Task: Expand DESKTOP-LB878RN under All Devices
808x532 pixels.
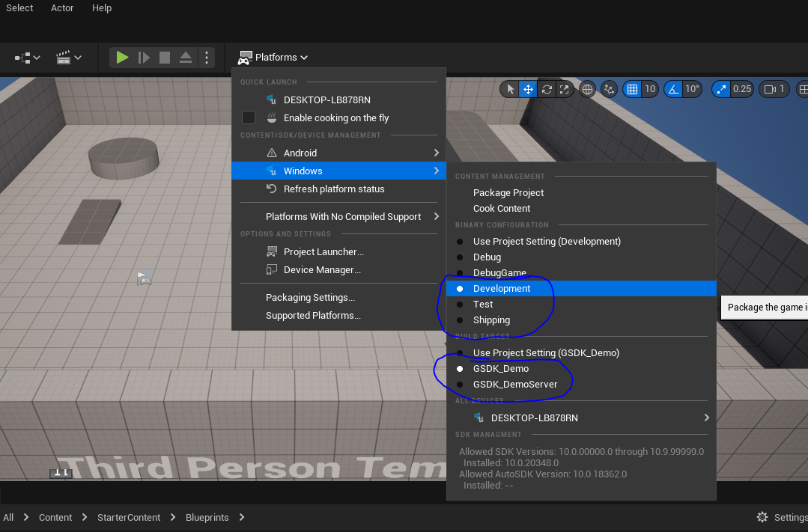Action: pos(581,418)
